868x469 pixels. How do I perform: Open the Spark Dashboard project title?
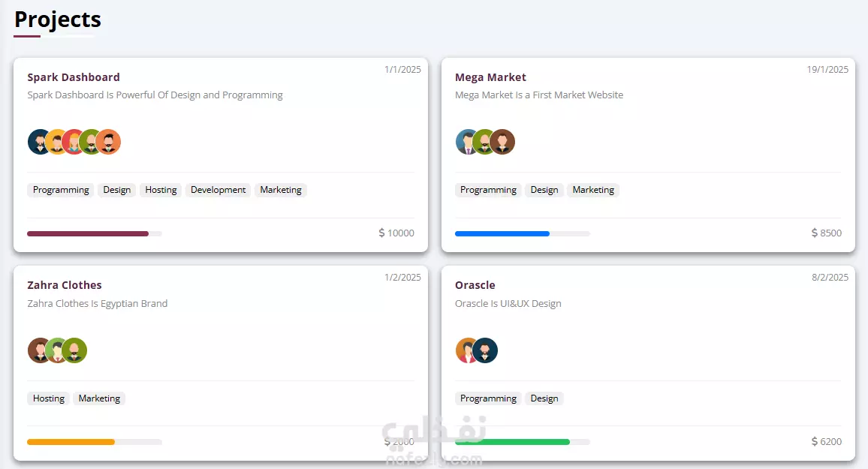click(x=74, y=77)
